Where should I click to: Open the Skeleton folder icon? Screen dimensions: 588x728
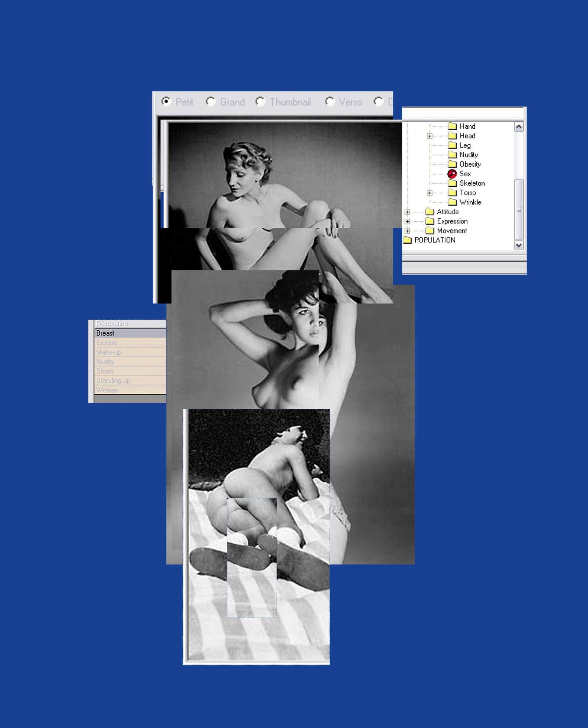452,183
